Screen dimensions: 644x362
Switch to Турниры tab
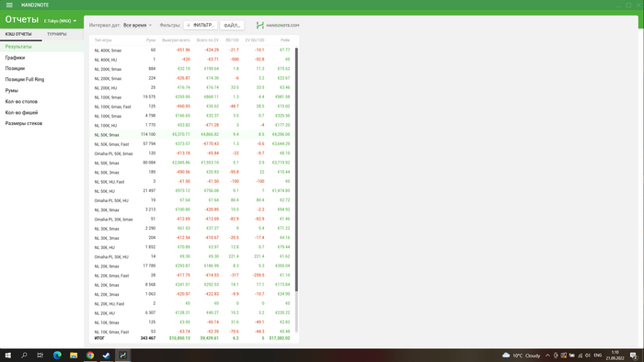(57, 34)
